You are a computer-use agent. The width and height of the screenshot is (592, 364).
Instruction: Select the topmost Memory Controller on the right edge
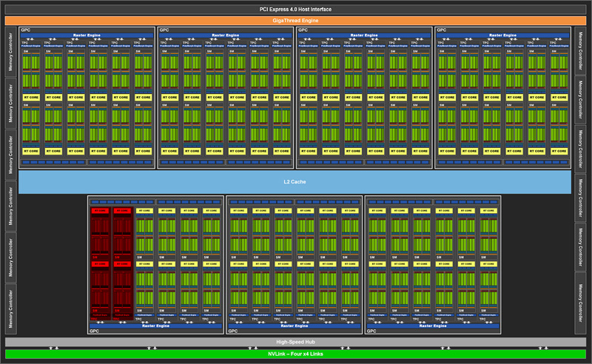click(580, 50)
